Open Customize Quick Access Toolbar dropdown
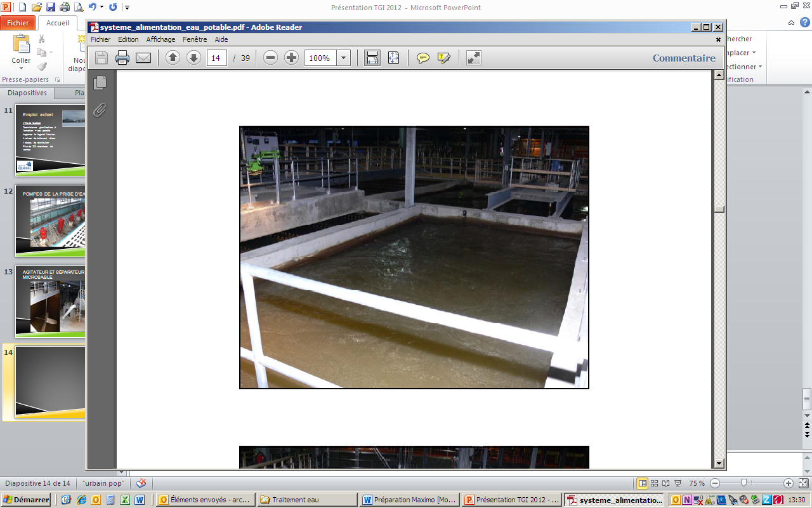Screen dimensions: 812x508 click(x=127, y=8)
